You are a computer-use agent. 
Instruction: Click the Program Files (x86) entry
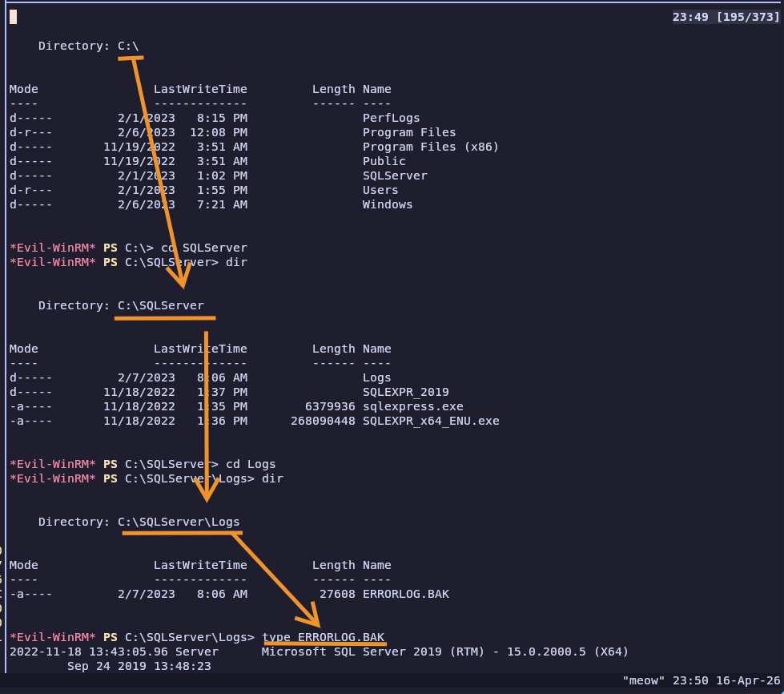pyautogui.click(x=431, y=147)
